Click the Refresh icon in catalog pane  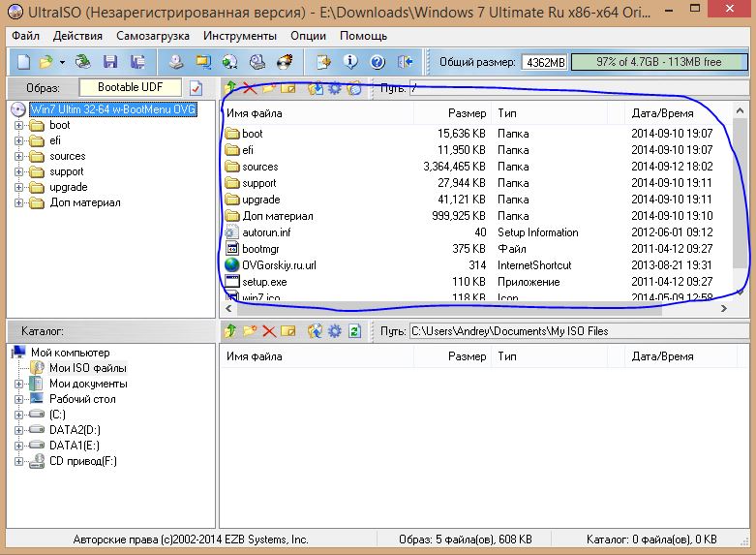(x=355, y=331)
